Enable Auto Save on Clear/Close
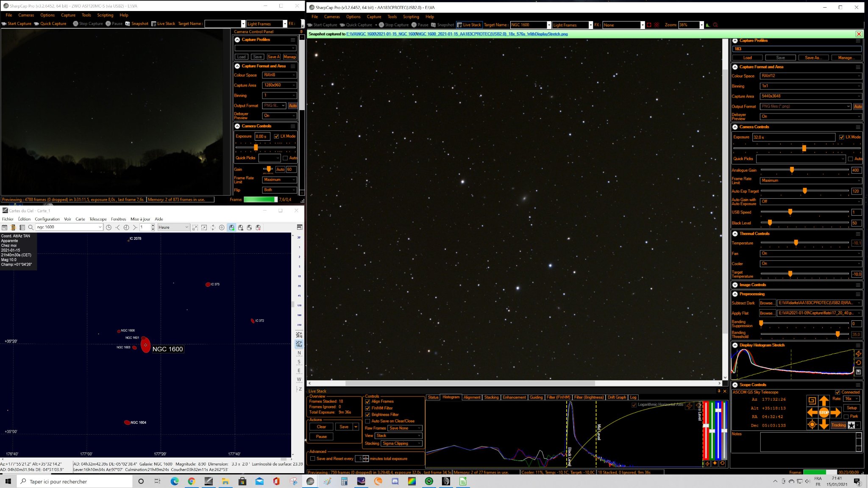Image resolution: width=868 pixels, height=488 pixels. click(367, 421)
